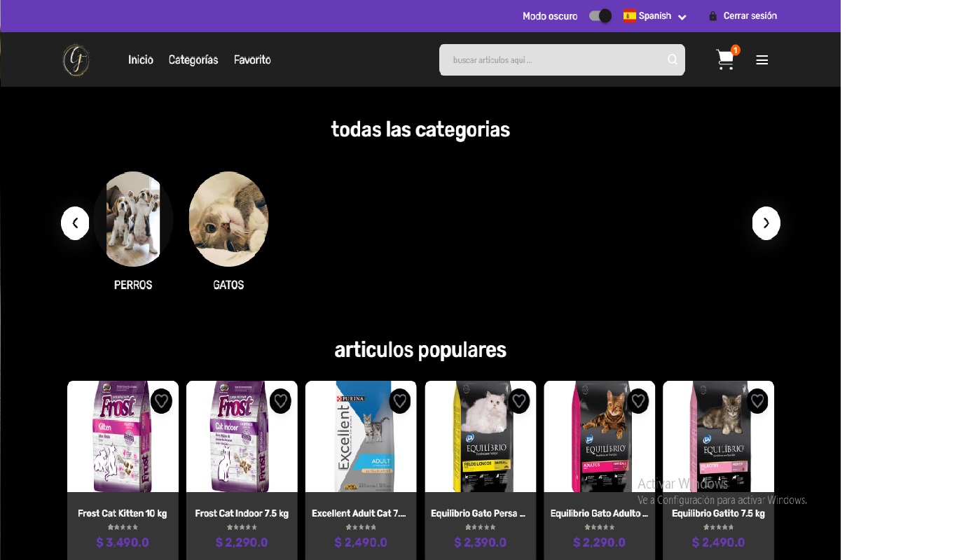Click Frost Cat Indoor product image
The image size is (957, 560).
coord(242,437)
